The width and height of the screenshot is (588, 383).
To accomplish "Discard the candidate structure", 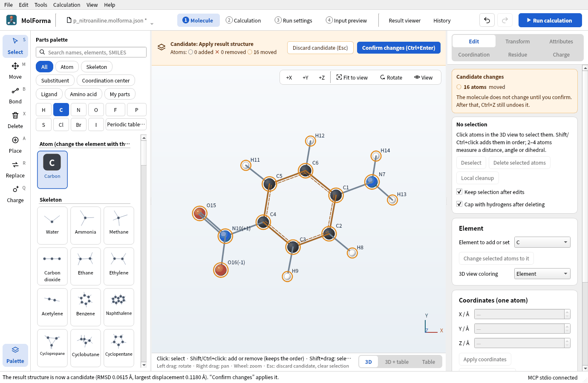I will point(320,48).
